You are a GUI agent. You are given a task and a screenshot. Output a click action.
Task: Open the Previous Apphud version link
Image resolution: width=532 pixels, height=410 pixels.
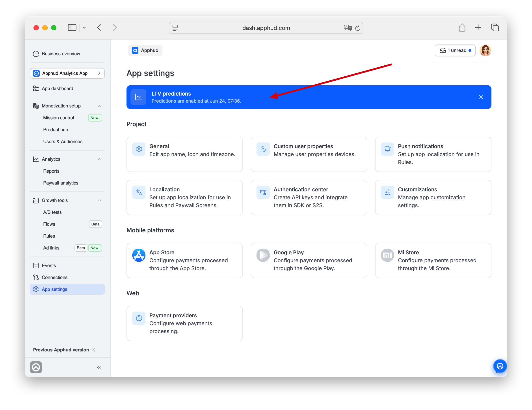[64, 350]
